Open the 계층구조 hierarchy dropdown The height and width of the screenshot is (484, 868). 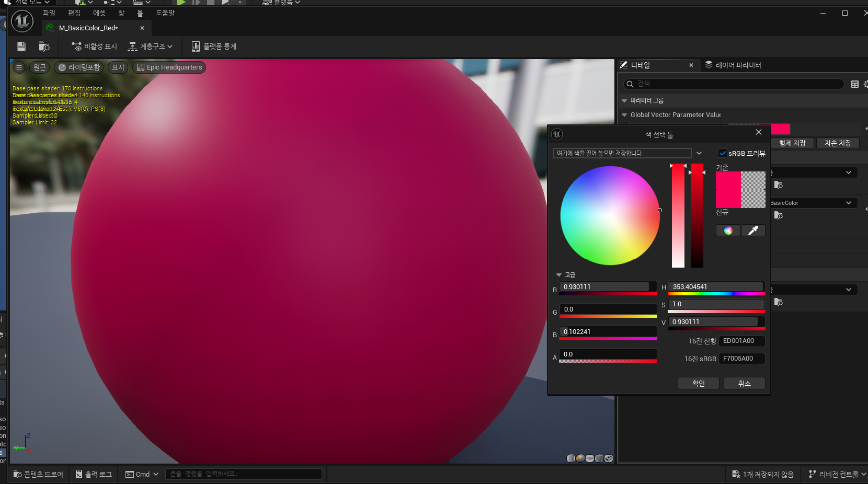(x=151, y=47)
